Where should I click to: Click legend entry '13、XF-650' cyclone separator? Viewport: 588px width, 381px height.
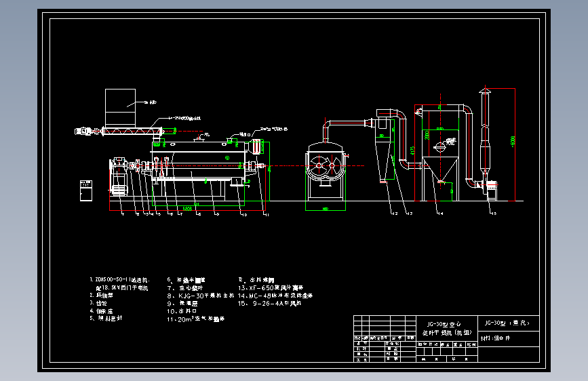coord(271,288)
